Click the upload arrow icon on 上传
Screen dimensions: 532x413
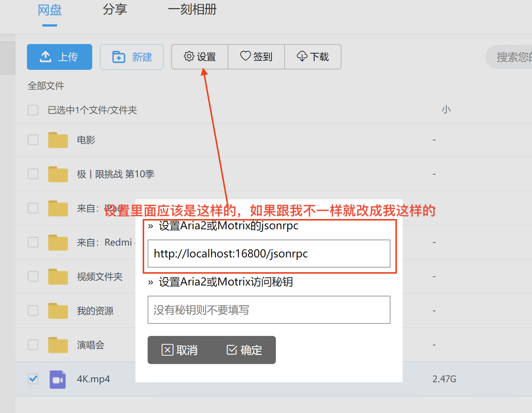point(46,57)
